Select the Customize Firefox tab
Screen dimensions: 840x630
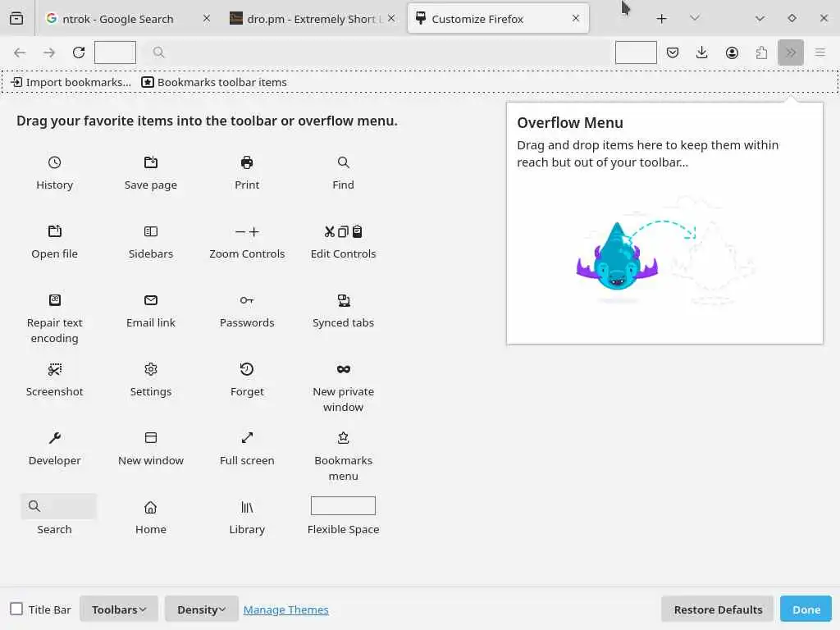[x=498, y=19]
